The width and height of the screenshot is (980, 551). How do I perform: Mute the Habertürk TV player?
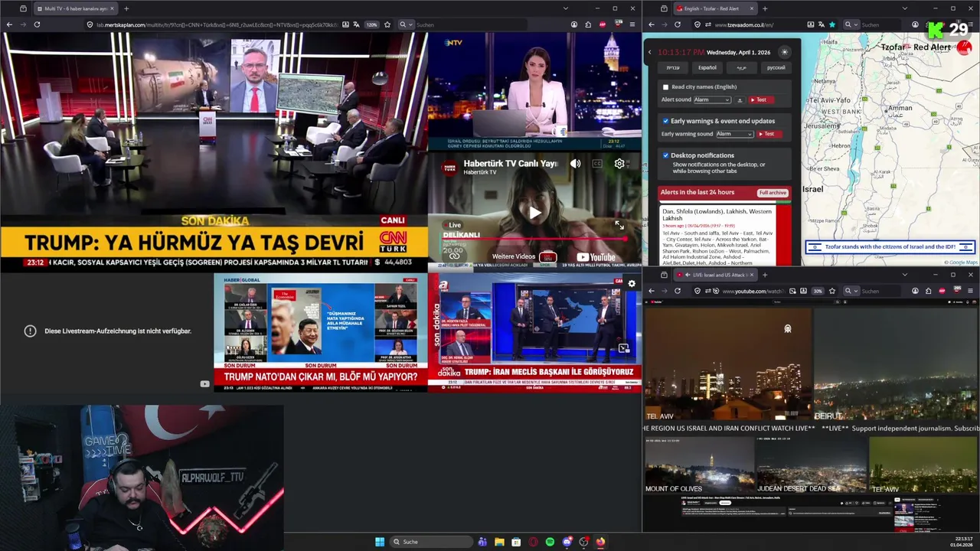click(x=576, y=163)
